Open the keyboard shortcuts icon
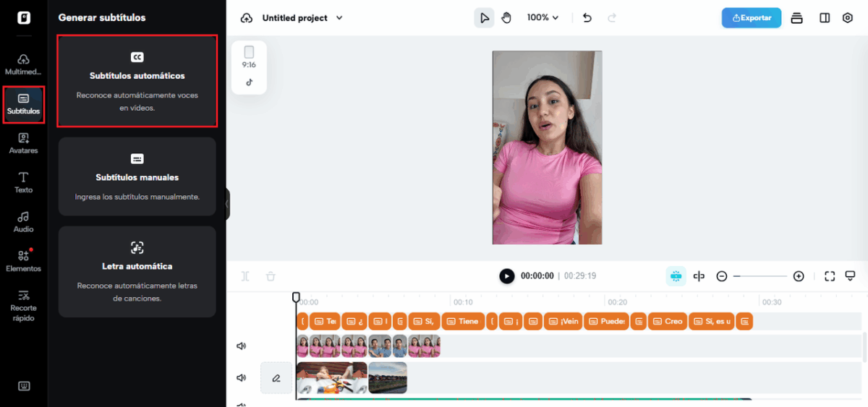The width and height of the screenshot is (868, 407). pyautogui.click(x=24, y=386)
